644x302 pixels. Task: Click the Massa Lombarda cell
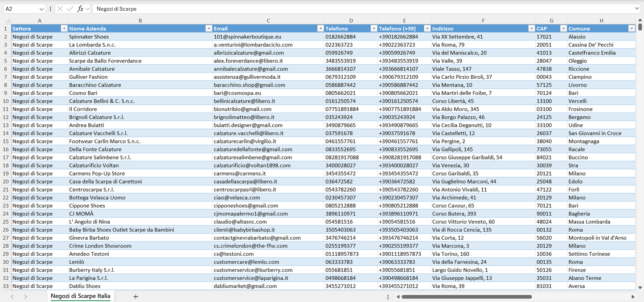click(602, 222)
